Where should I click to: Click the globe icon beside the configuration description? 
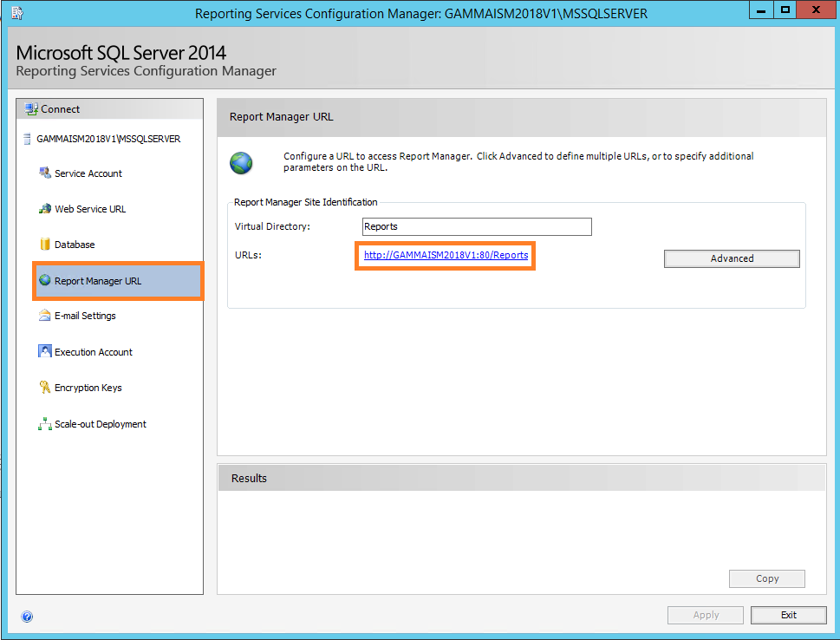pyautogui.click(x=240, y=163)
